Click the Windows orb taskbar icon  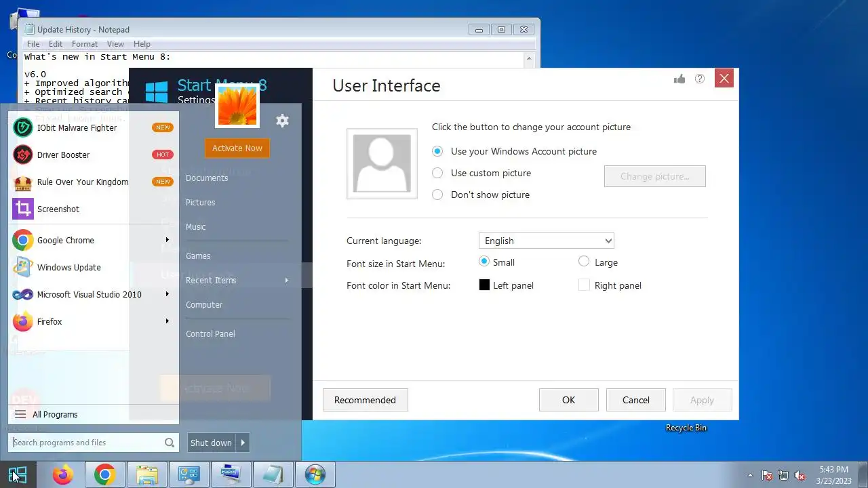(315, 474)
